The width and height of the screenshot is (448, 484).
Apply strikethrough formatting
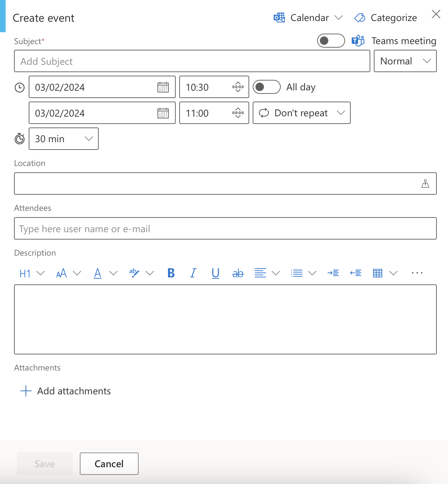click(238, 273)
